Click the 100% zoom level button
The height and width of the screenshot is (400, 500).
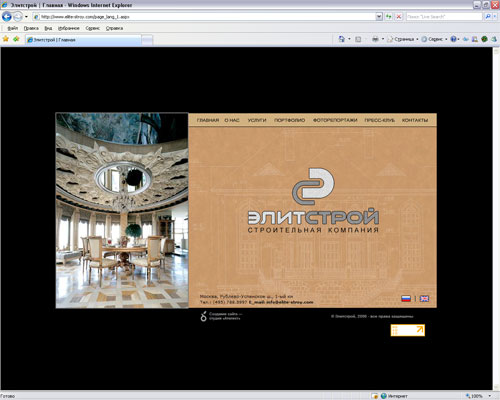[475, 396]
